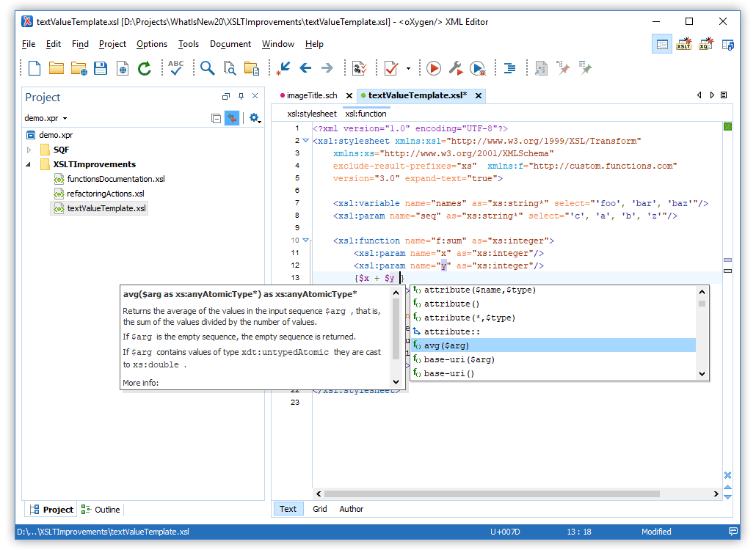This screenshot has height=550, width=756.
Task: Configure transformation scenarios wrench icon
Action: (x=456, y=68)
